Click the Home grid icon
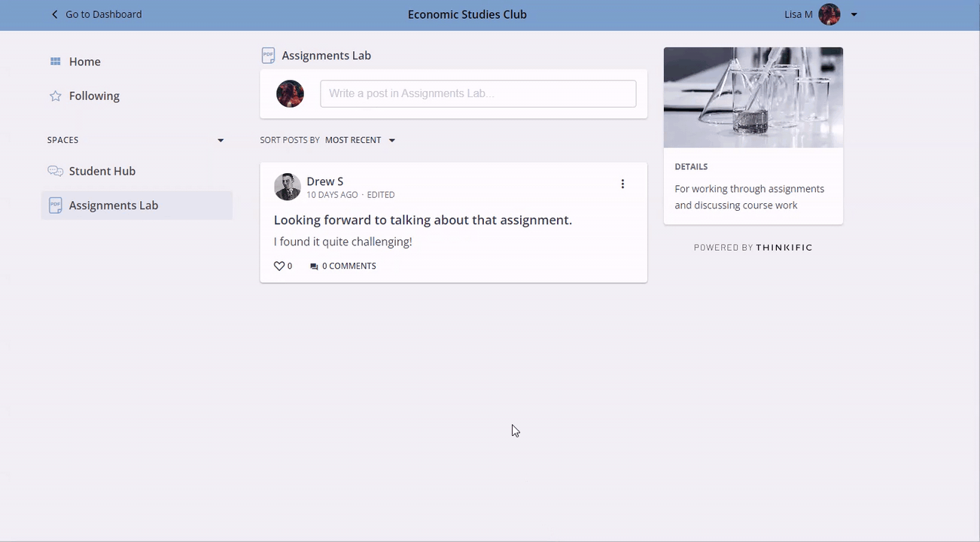 click(x=55, y=62)
